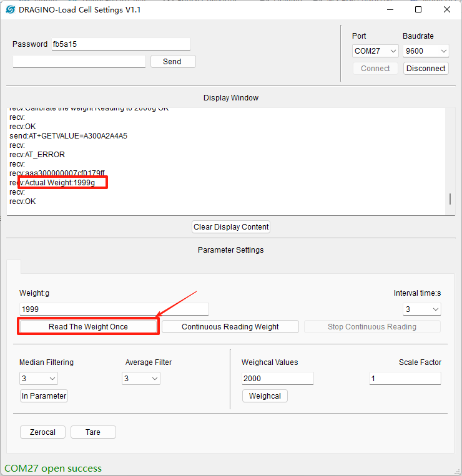Click the Tare button
The height and width of the screenshot is (476, 462).
click(x=93, y=432)
